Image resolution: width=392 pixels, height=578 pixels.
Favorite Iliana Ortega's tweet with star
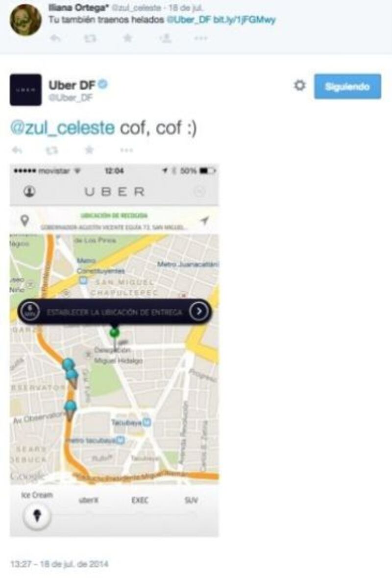pyautogui.click(x=127, y=38)
